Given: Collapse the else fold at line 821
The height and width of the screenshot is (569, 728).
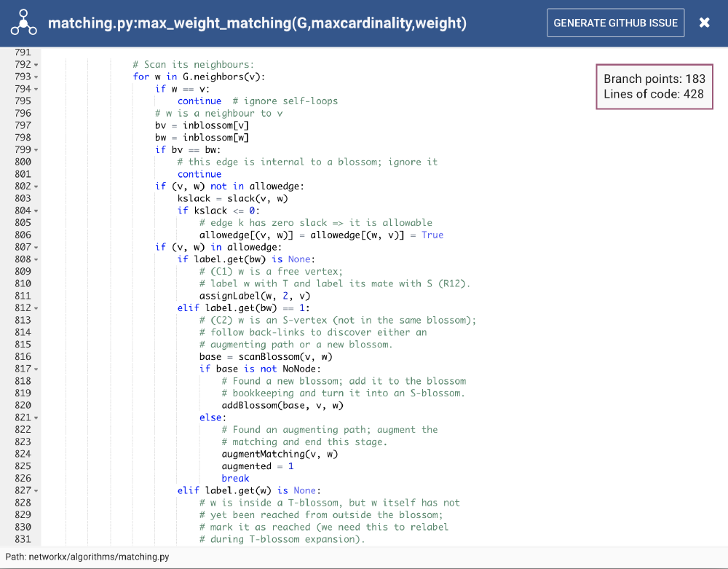Looking at the screenshot, I should [x=36, y=418].
